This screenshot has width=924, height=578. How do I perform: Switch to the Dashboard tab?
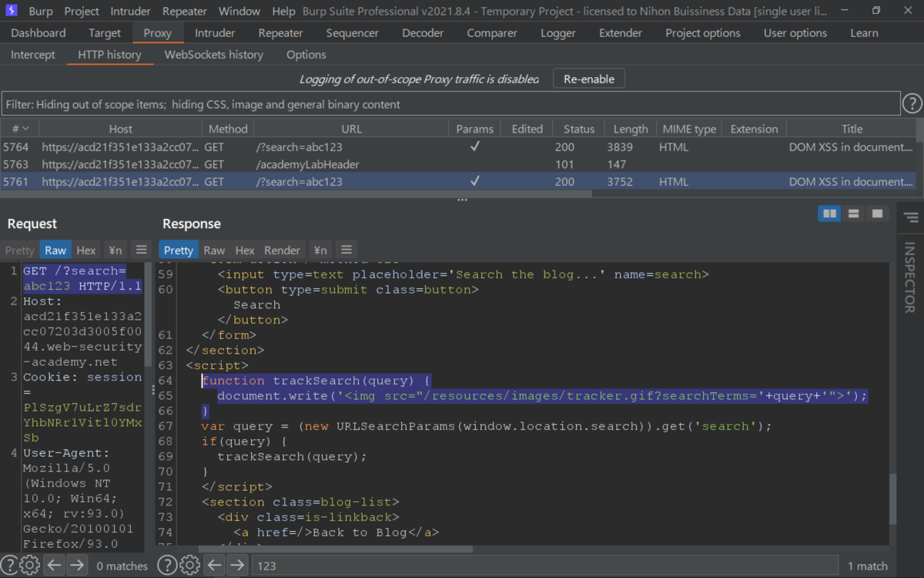38,33
